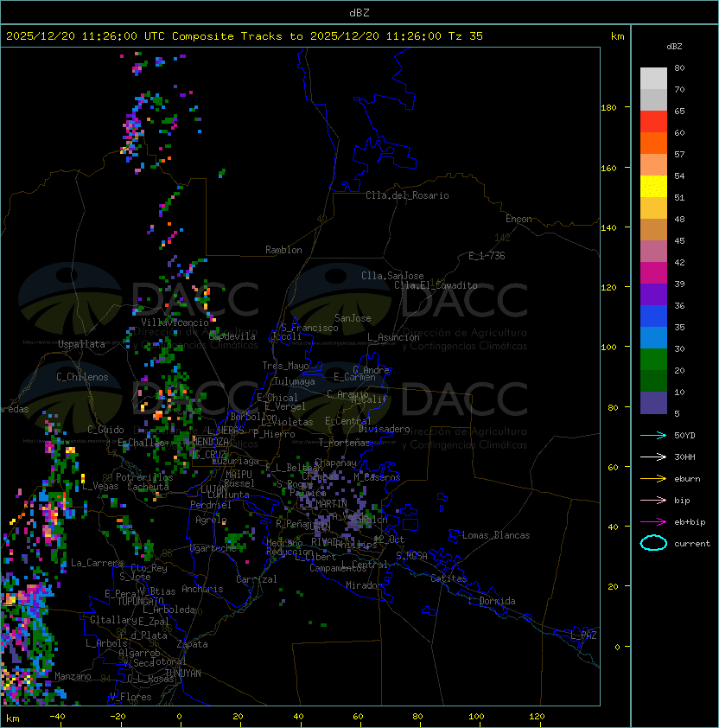Select the light grey 70-80 dBZ color swatch

[x=653, y=78]
